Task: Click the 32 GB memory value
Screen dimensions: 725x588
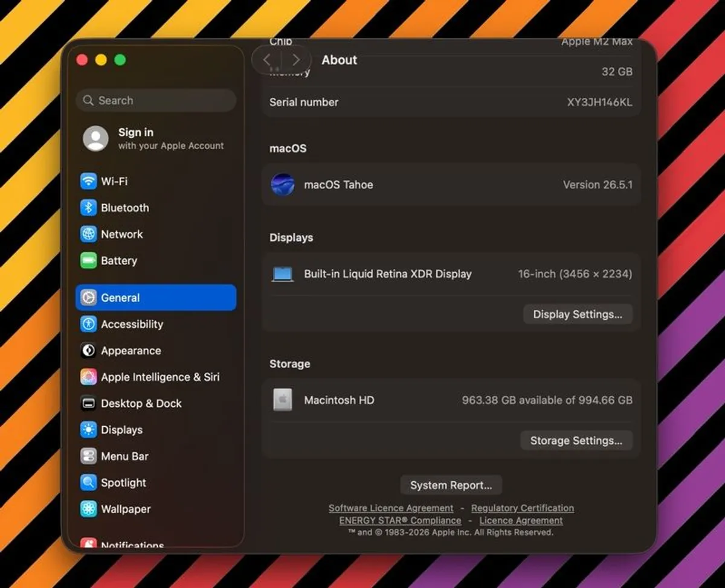Action: [x=617, y=71]
